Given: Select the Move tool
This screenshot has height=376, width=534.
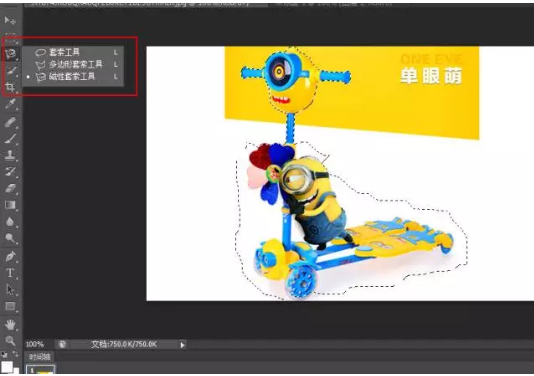Looking at the screenshot, I should (10, 20).
